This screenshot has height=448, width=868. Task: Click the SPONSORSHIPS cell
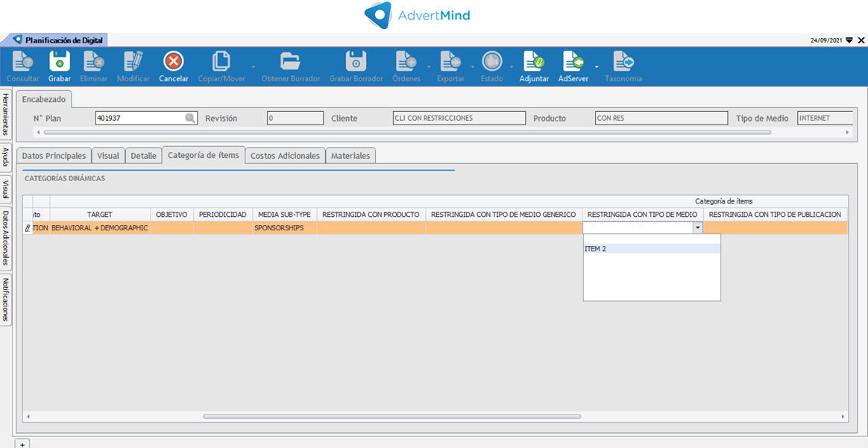[x=285, y=227]
